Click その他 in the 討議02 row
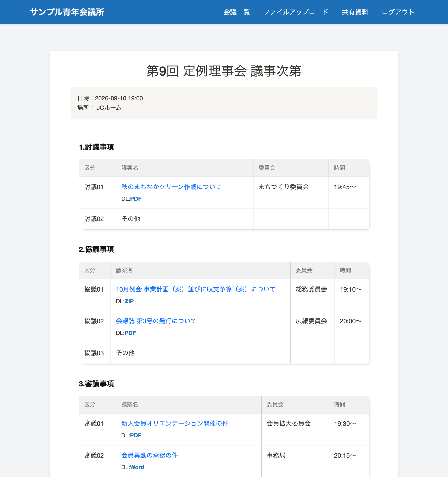The height and width of the screenshot is (477, 448). [x=131, y=219]
